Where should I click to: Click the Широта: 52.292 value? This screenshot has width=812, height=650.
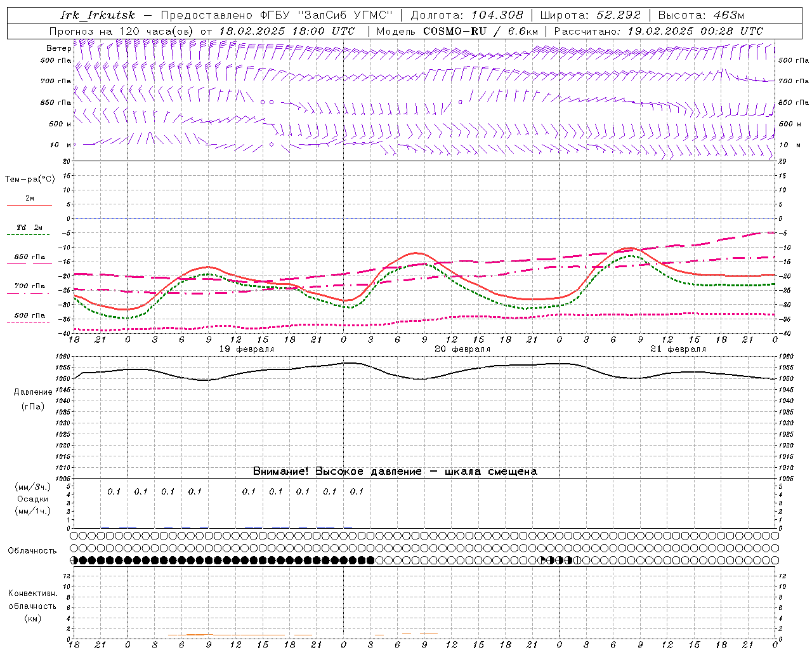coord(591,15)
